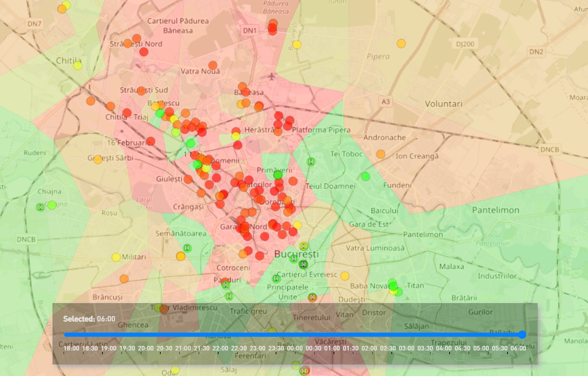Click the blue time slider handle
The height and width of the screenshot is (376, 588).
(522, 335)
